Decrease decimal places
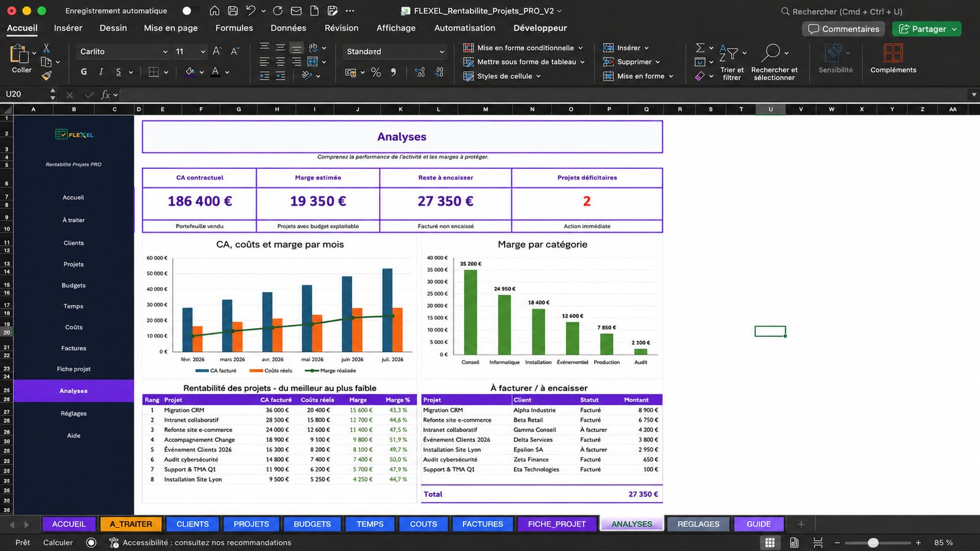 [x=439, y=72]
